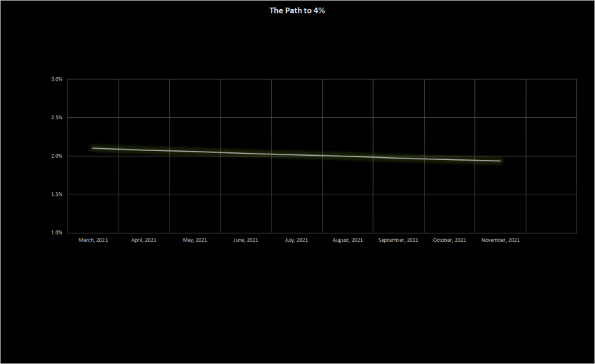Select the 2.5% vertical axis label
Viewport: 595px width, 364px height.
[56, 118]
